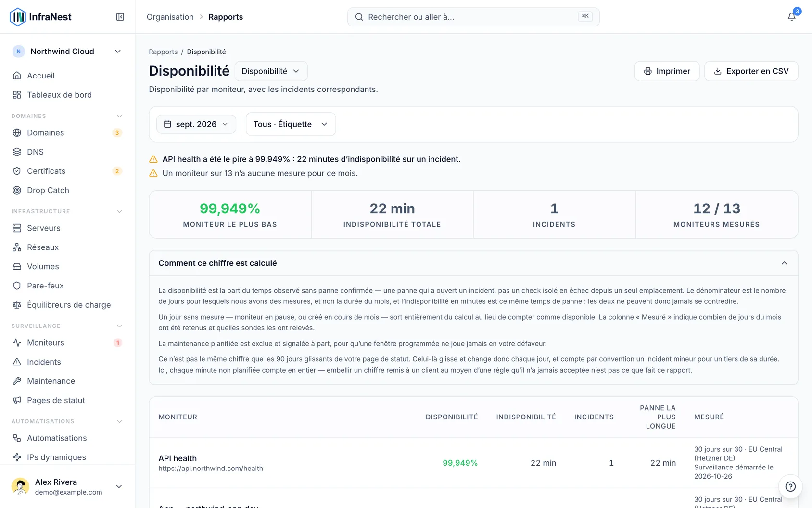Click the InfraNest logo icon

tap(18, 17)
